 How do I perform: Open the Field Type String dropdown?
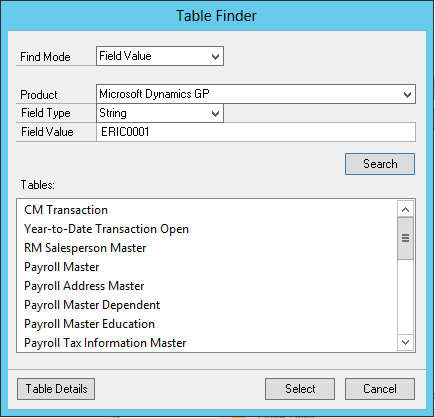(160, 113)
